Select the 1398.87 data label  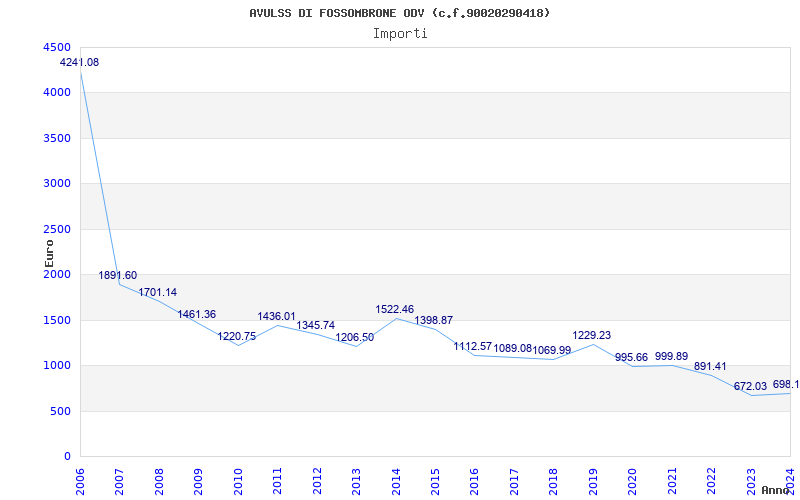click(434, 320)
